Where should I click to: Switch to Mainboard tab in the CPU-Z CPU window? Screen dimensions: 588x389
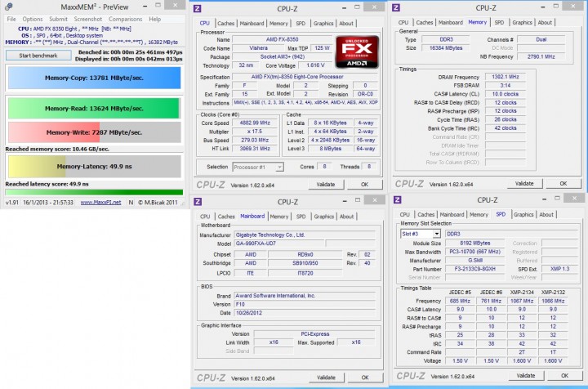(x=252, y=23)
